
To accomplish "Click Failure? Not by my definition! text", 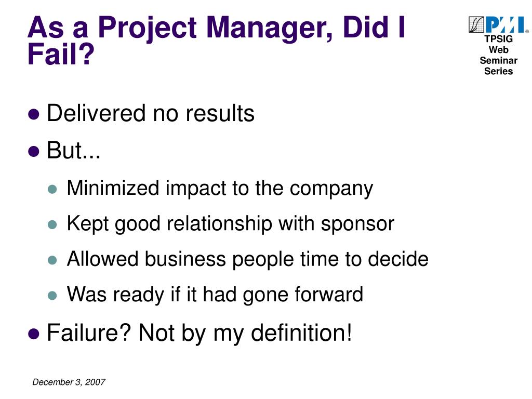I will click(199, 333).
